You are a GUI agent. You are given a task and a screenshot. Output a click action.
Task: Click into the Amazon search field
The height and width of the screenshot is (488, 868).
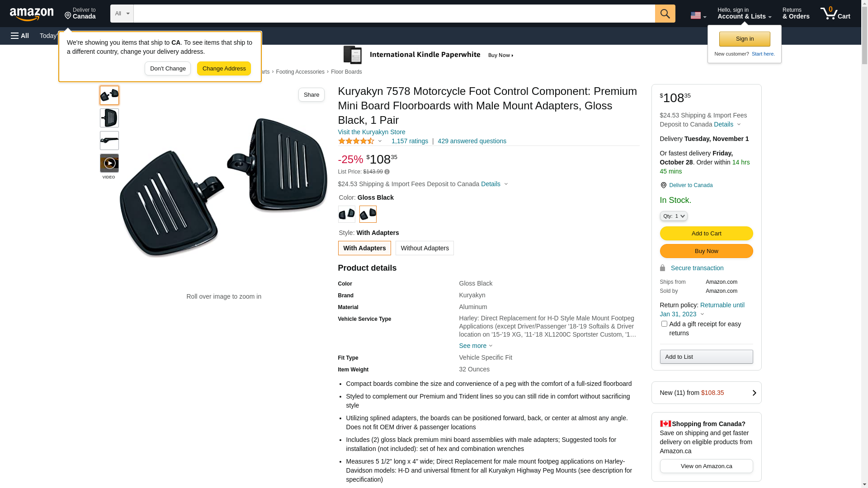[x=394, y=14]
